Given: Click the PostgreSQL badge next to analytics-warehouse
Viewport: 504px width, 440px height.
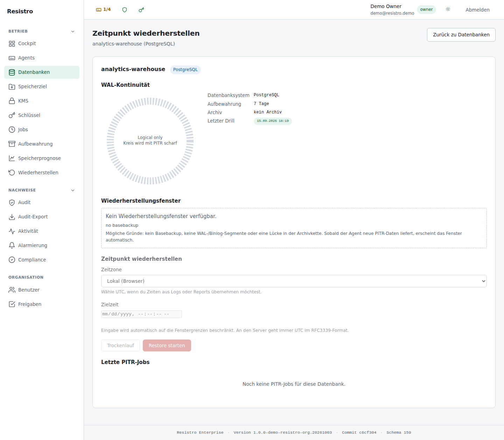Looking at the screenshot, I should [185, 70].
